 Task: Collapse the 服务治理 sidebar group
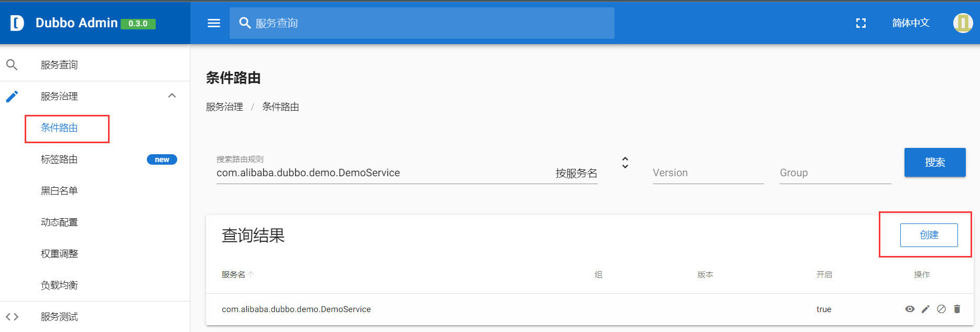pos(172,95)
